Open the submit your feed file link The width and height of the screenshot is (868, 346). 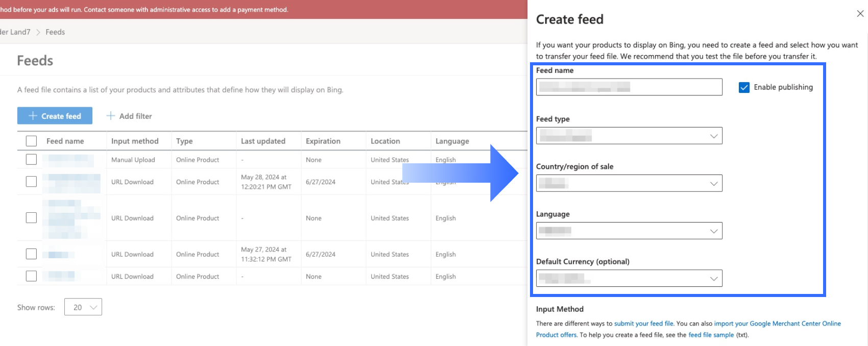coord(643,324)
